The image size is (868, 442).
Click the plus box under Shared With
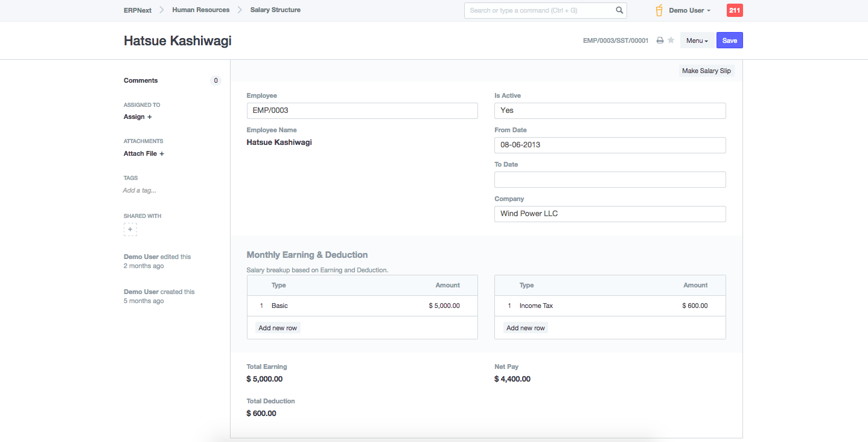click(130, 229)
